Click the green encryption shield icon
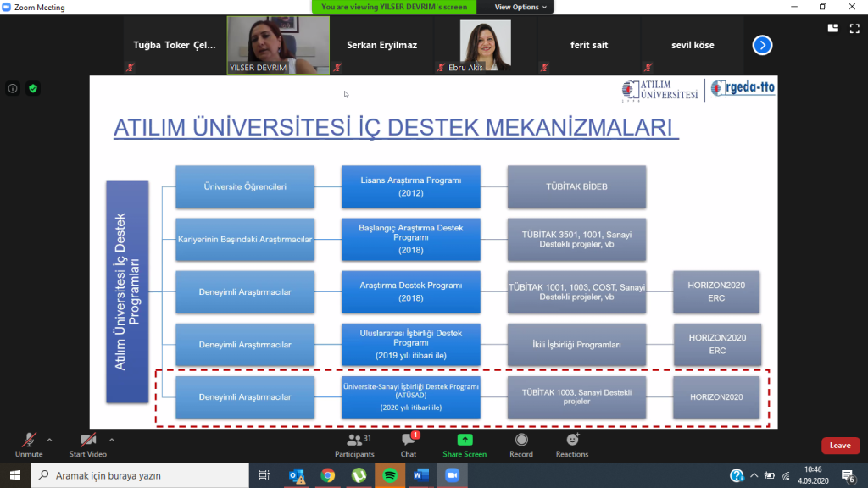 pos(33,88)
